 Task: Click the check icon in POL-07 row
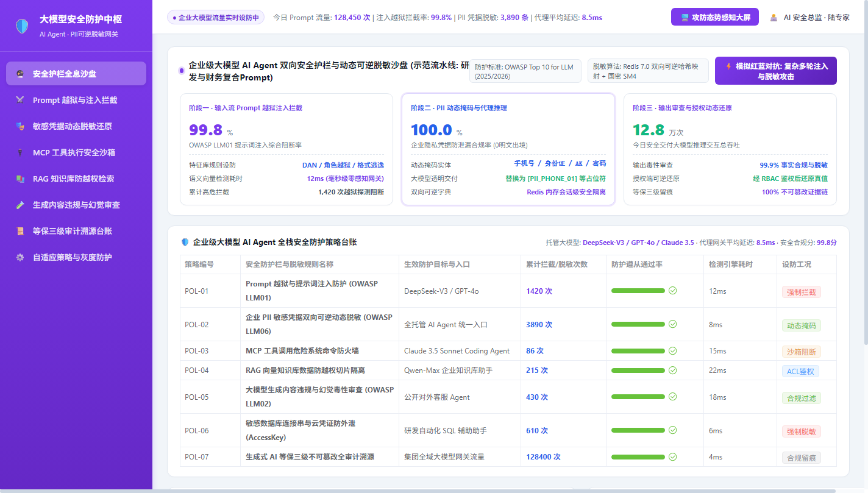(673, 456)
